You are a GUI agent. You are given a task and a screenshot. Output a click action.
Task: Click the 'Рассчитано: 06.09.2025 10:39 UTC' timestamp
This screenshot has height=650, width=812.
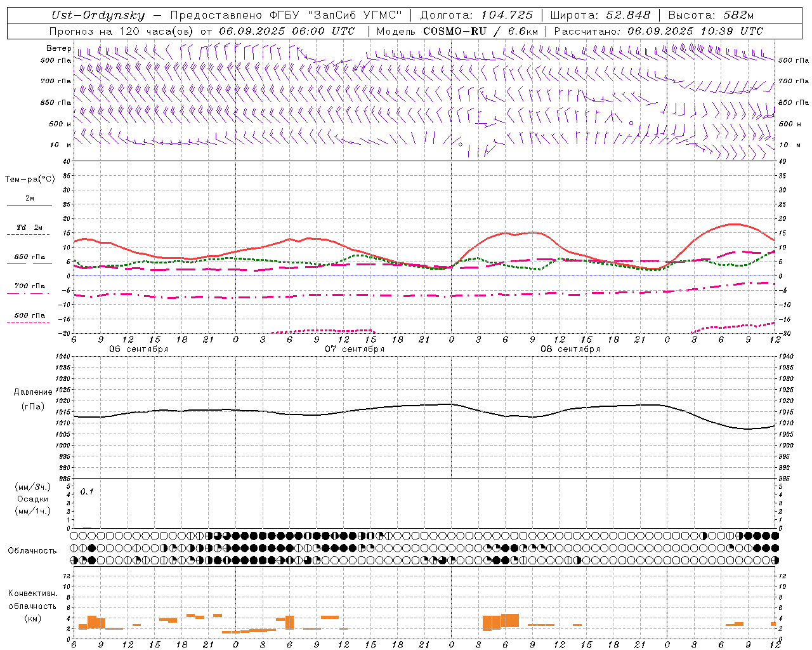658,31
